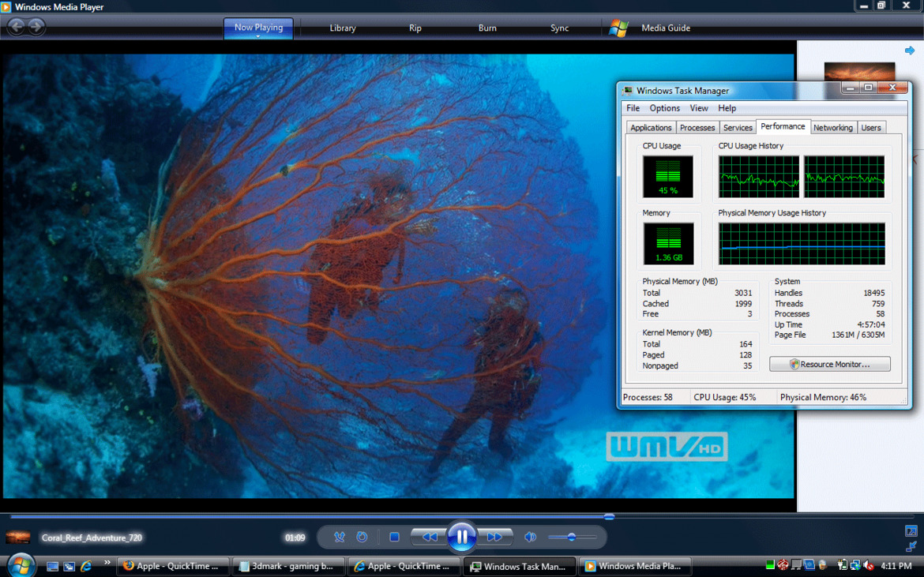Expand the quick launch overflow chevron
This screenshot has height=577, width=924.
click(107, 562)
